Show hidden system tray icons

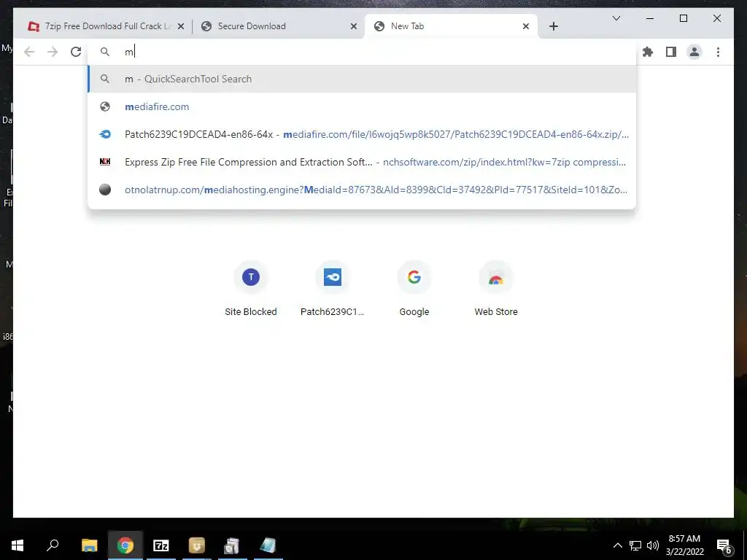click(x=617, y=545)
